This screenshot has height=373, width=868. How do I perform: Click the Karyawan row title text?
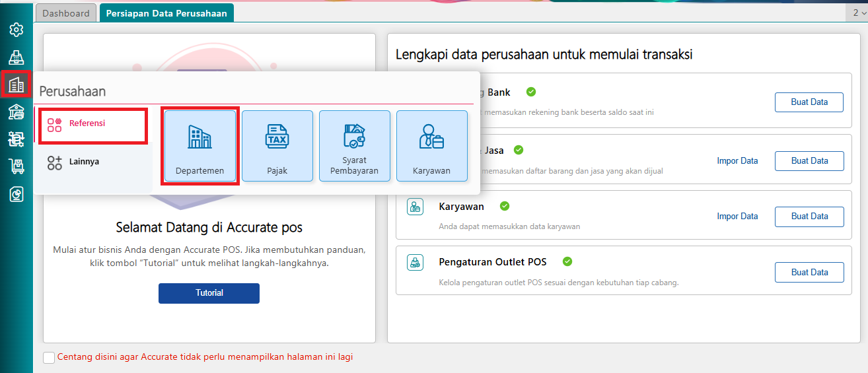tap(461, 207)
